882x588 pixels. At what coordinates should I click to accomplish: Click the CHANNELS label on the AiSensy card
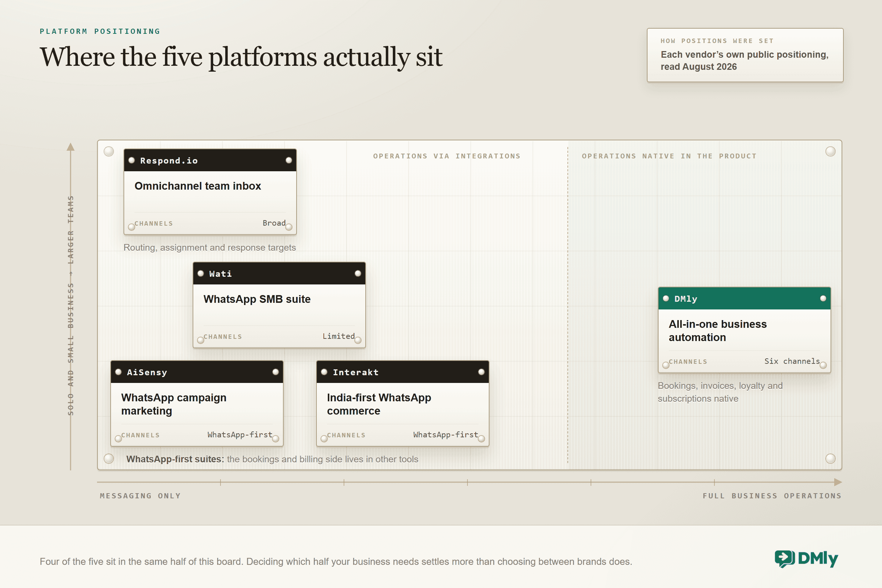tap(140, 435)
